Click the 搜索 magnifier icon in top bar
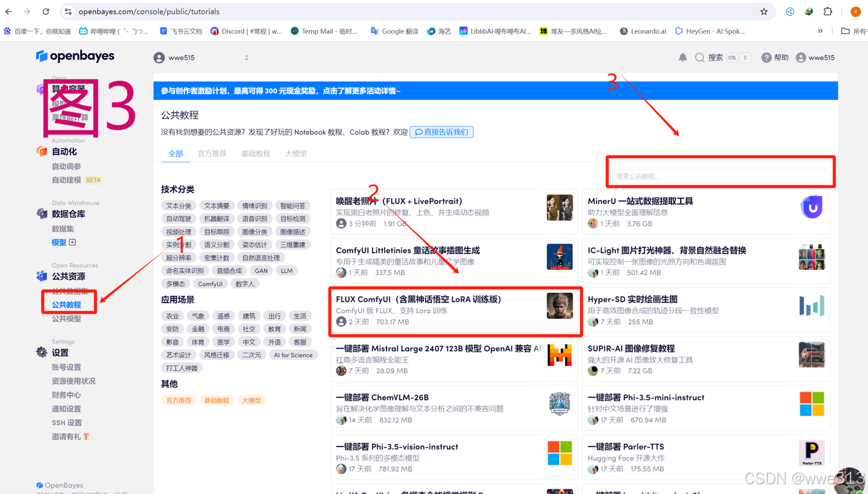This screenshot has height=494, width=868. [699, 57]
